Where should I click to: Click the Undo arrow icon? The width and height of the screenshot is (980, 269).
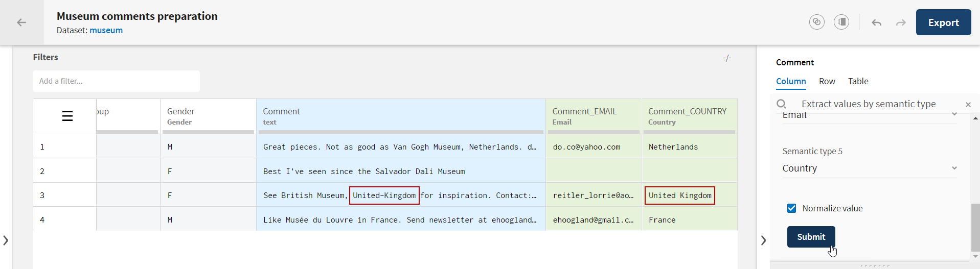point(876,22)
